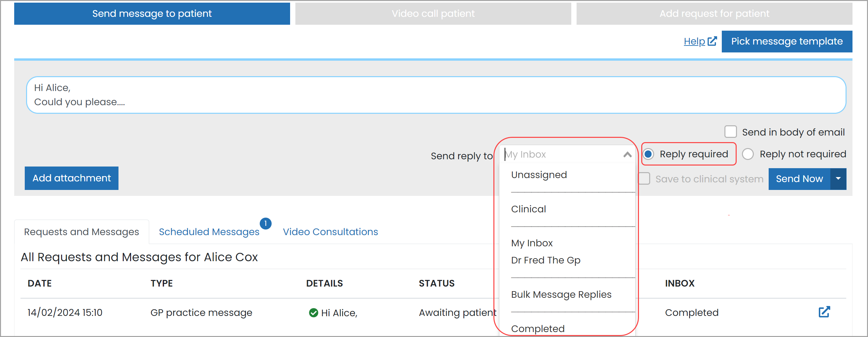Tick Save to clinical system
868x337 pixels.
tap(644, 179)
